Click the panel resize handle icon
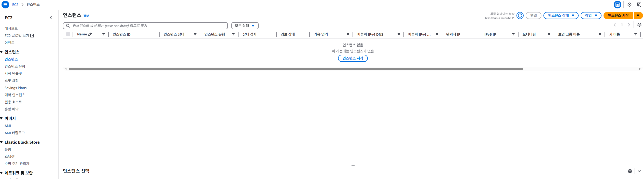Image resolution: width=644 pixels, height=179 pixels. click(353, 166)
